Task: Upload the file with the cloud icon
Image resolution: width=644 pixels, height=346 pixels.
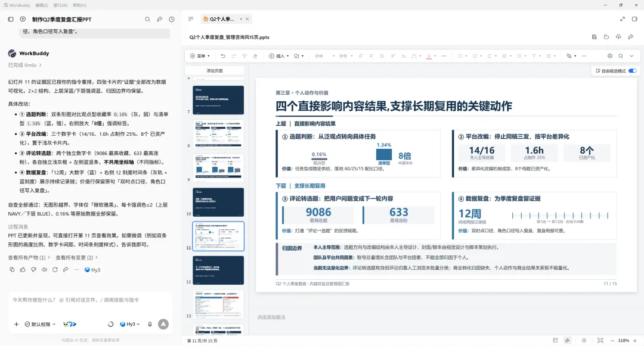Action: 618,37
